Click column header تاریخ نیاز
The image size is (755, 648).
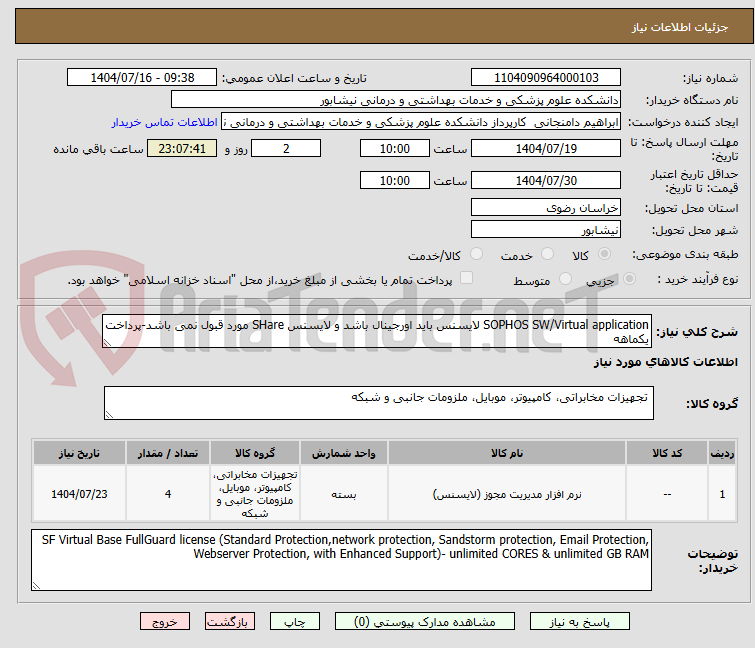(x=79, y=453)
